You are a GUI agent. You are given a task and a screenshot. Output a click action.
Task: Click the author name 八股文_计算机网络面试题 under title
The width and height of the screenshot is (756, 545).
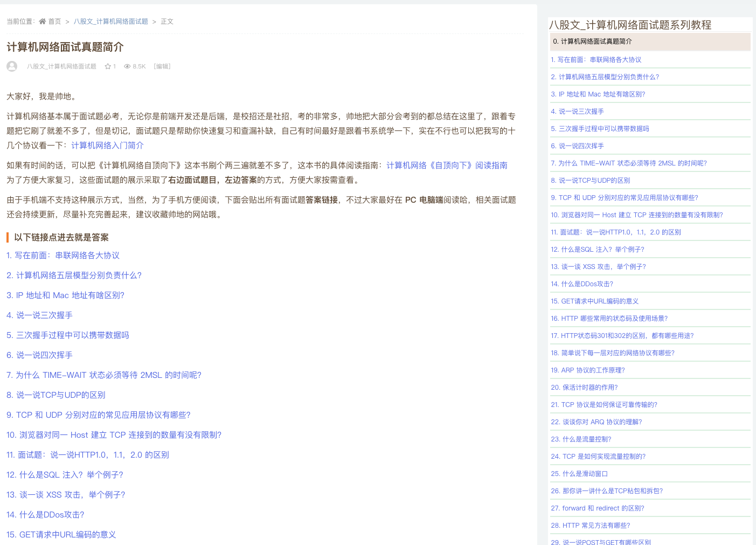[x=61, y=66]
